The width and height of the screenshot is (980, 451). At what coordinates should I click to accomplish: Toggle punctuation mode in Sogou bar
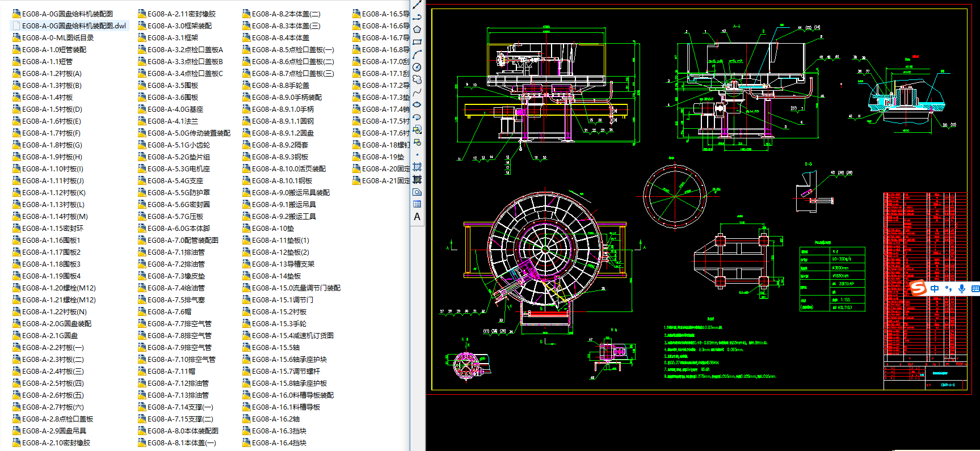click(948, 289)
